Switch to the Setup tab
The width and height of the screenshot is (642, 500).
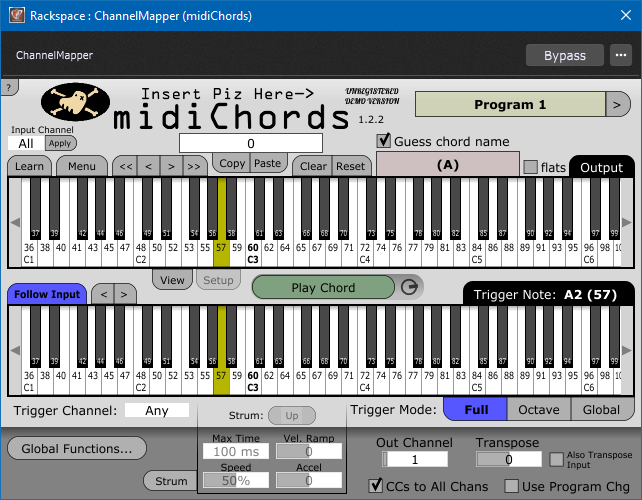[218, 280]
